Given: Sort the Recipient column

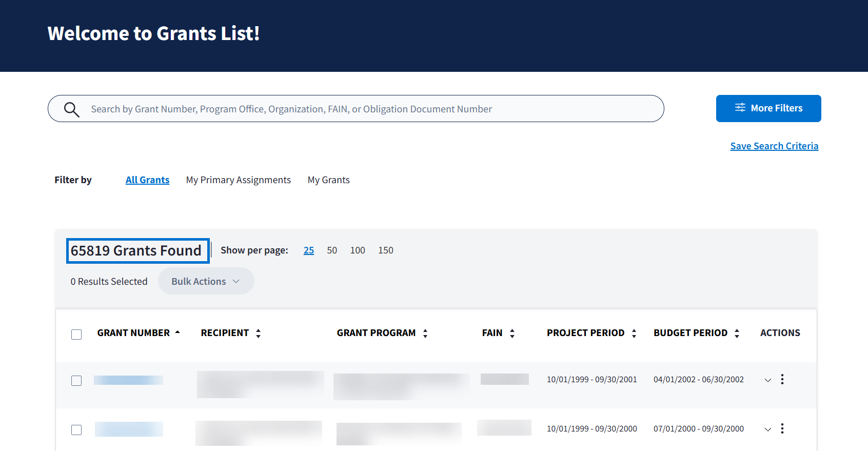Looking at the screenshot, I should 258,334.
